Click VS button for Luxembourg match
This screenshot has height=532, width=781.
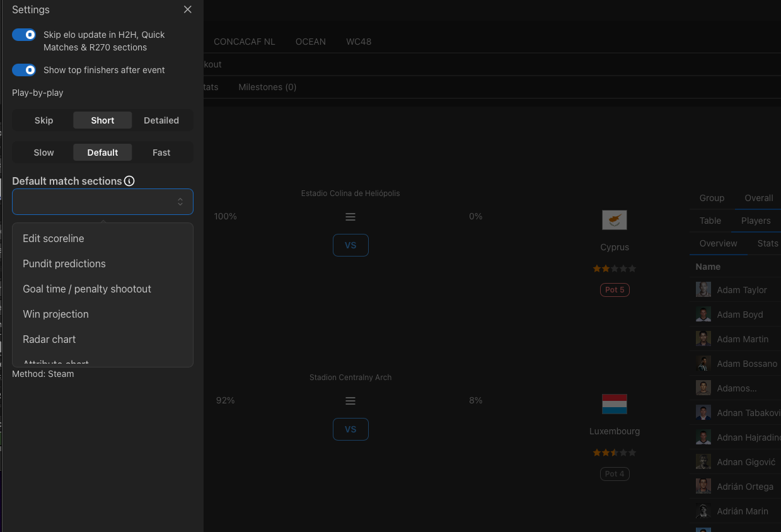pos(350,429)
